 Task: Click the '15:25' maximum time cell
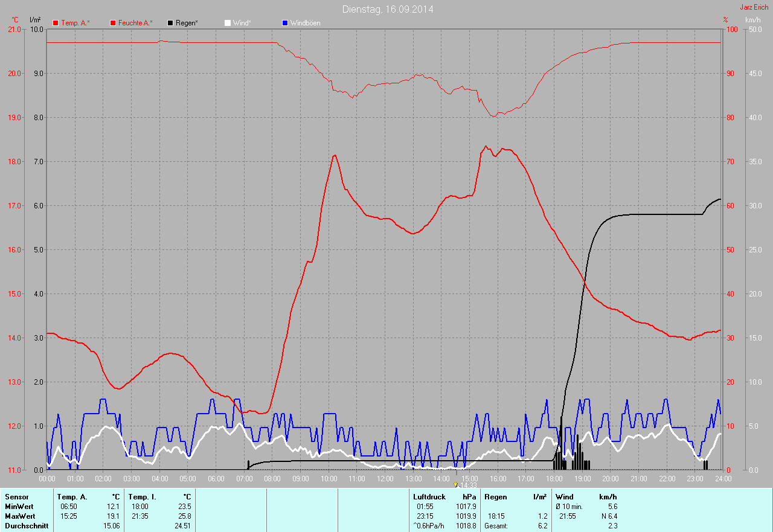coord(69,516)
